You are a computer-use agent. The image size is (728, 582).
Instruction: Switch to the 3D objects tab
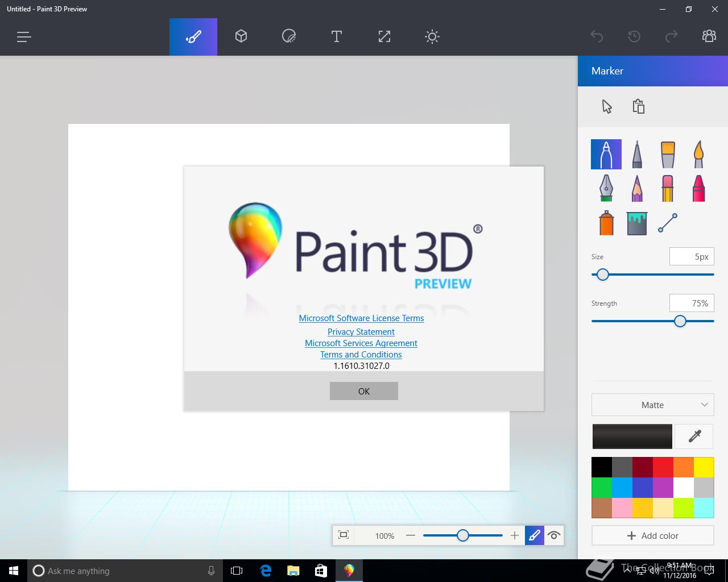point(241,37)
